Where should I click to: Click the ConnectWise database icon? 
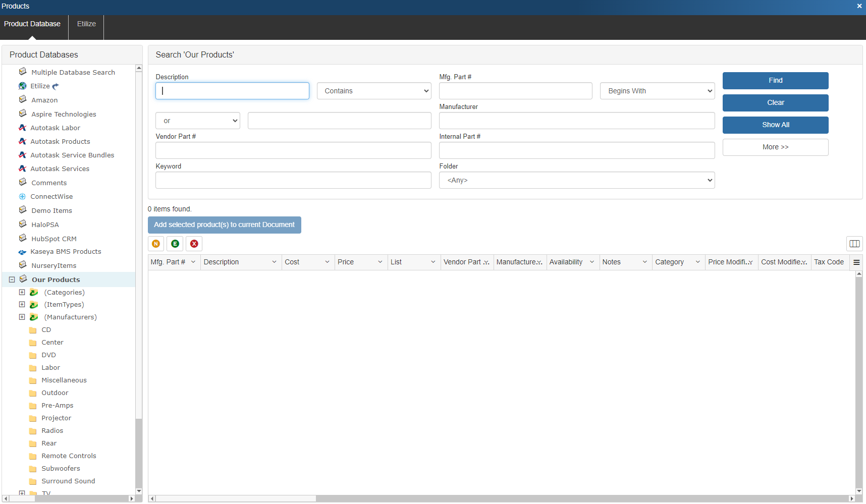(x=23, y=197)
